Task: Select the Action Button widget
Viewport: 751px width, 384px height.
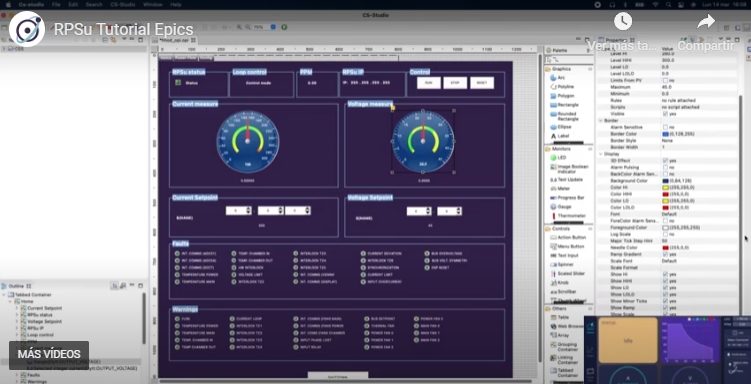Action: (568, 237)
